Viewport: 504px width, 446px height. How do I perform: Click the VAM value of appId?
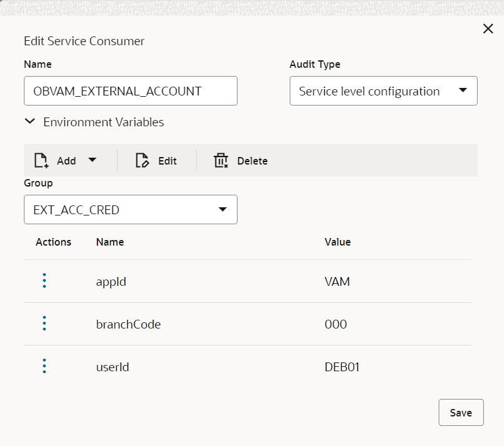pos(337,281)
